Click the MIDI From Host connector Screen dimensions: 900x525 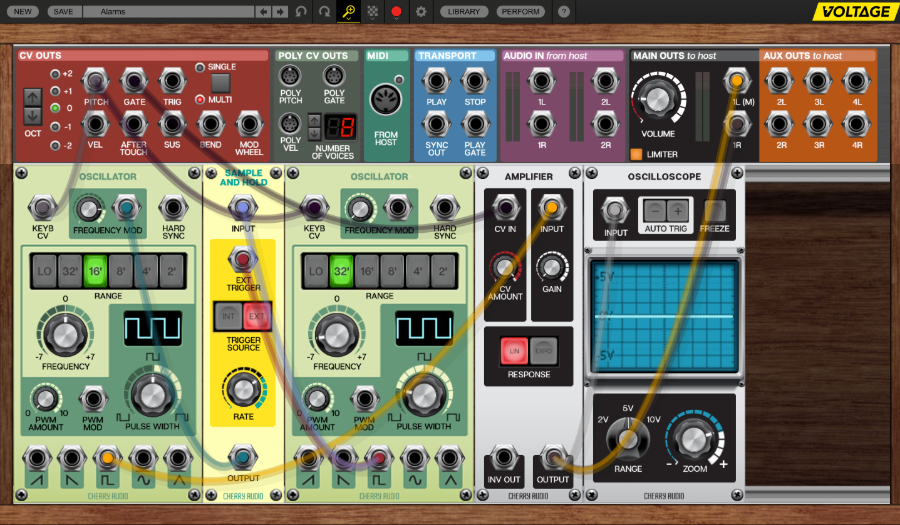pos(386,101)
